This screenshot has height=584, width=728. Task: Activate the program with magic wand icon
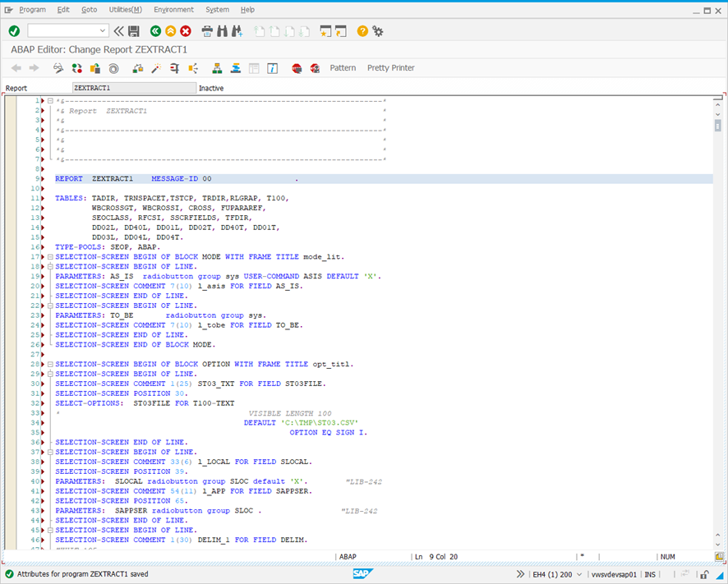156,68
